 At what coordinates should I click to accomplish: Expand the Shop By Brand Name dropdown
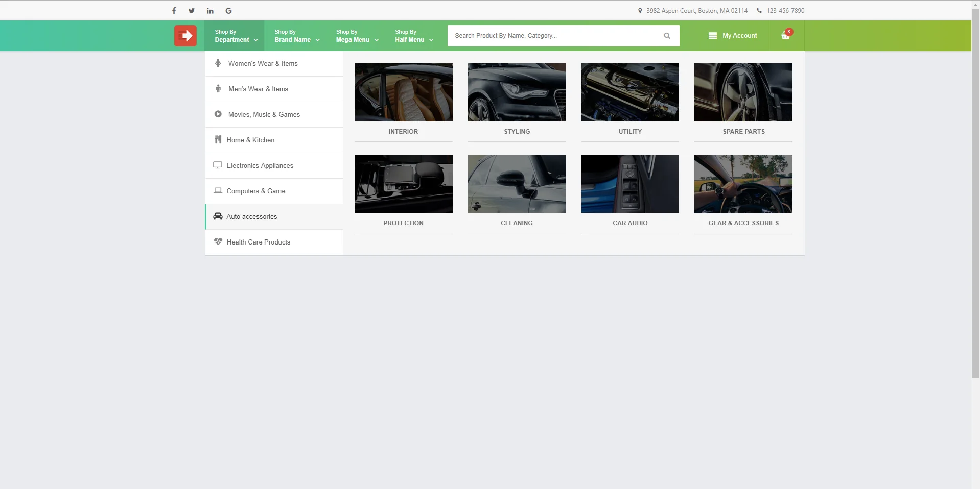click(297, 36)
